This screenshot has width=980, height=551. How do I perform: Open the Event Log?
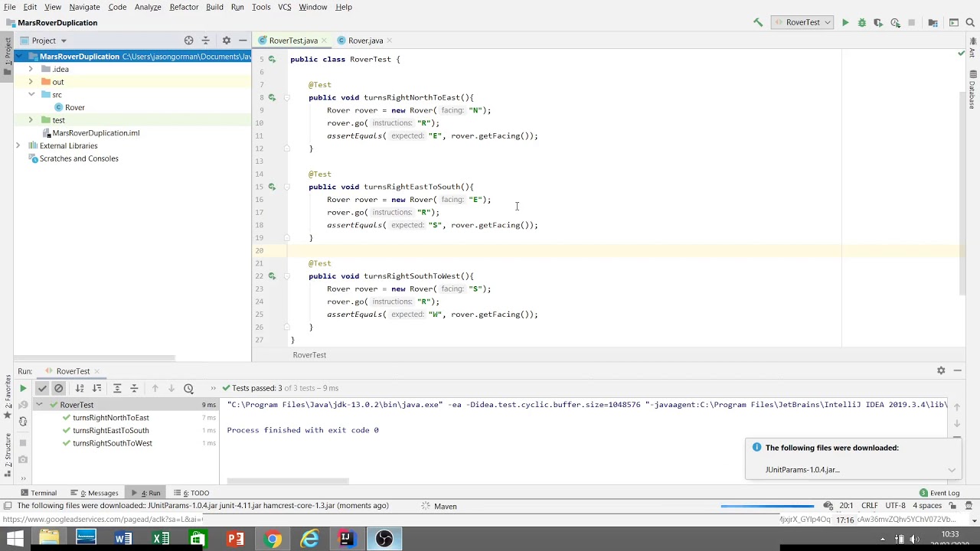tap(939, 493)
